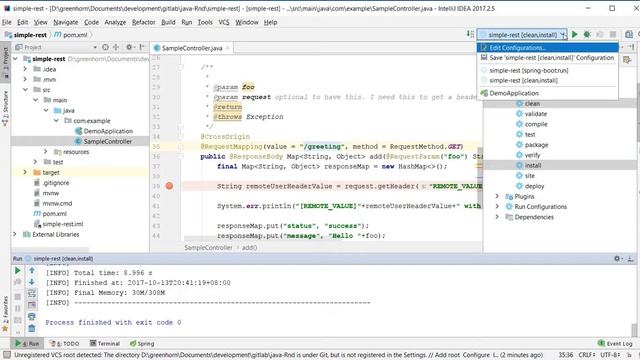Image resolution: width=640 pixels, height=360 pixels.
Task: Collapse the src folder
Action: (x=25, y=89)
